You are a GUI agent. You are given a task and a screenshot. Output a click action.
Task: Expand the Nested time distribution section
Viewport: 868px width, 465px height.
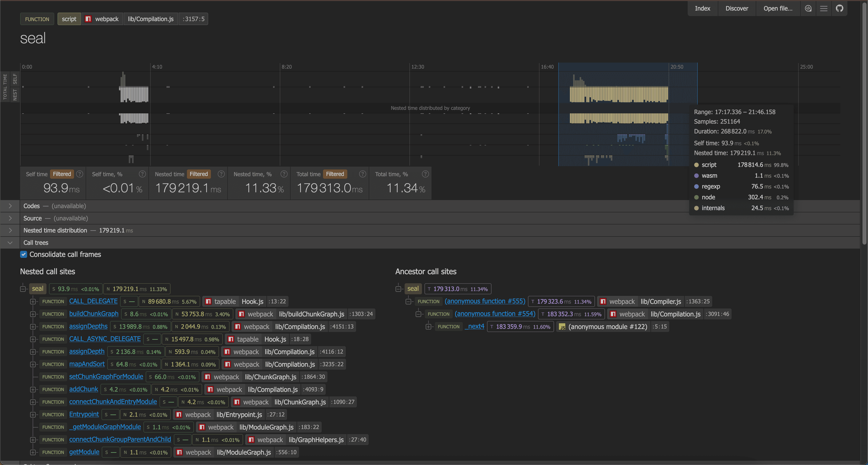(10, 231)
